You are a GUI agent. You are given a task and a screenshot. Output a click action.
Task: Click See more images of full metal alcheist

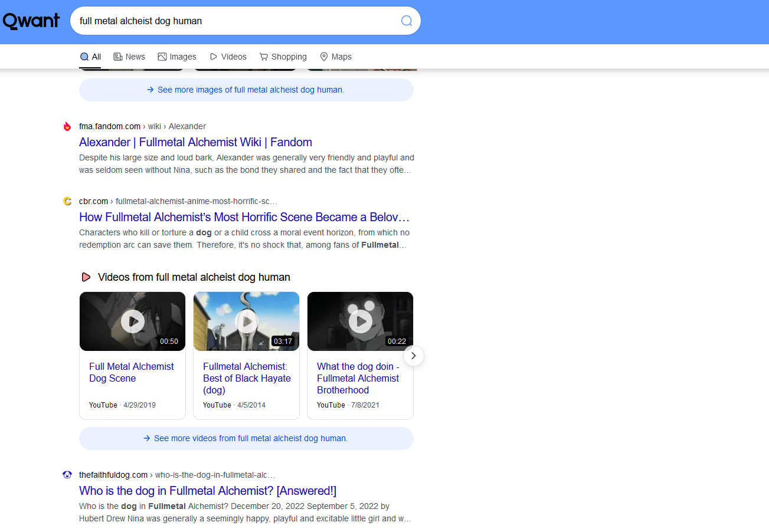(x=246, y=90)
